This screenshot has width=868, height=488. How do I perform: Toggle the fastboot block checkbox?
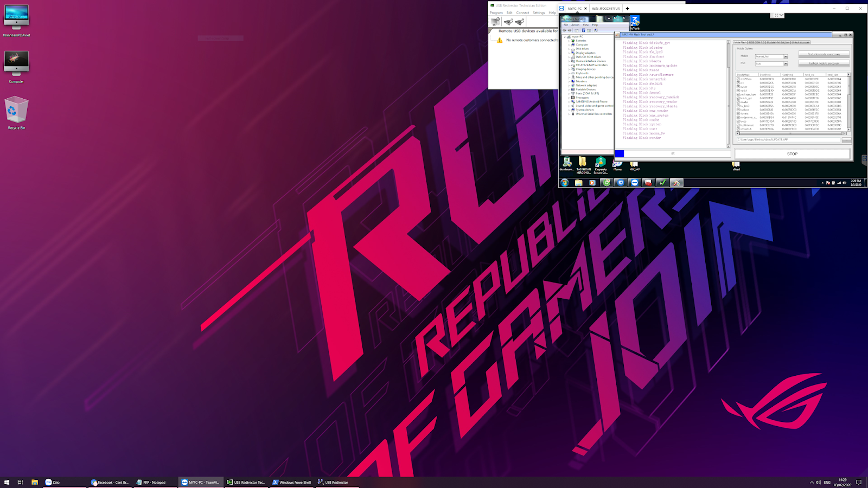pos(738,110)
